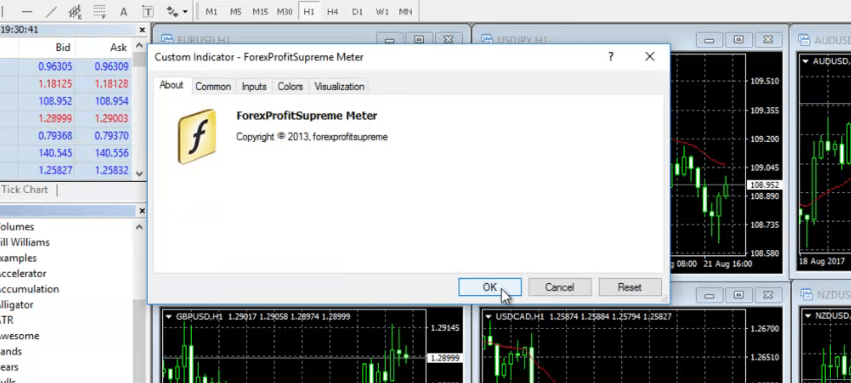Viewport: 851px width, 383px height.
Task: Click the OK button
Action: pos(490,288)
